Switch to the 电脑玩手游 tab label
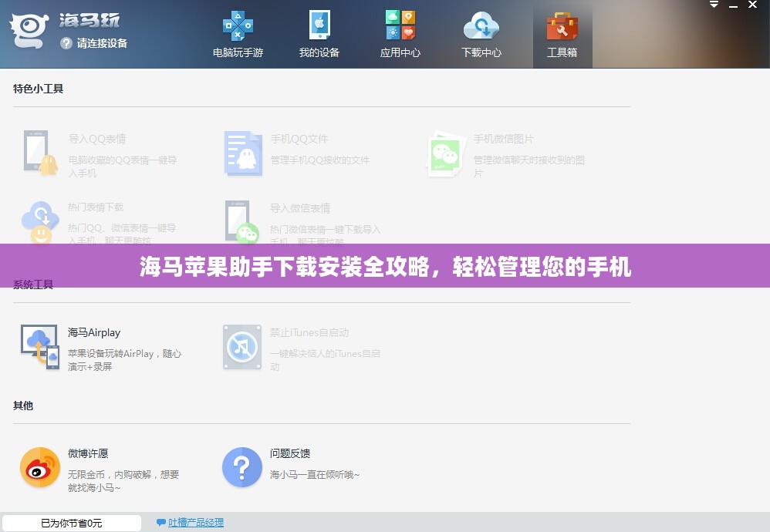 tap(238, 52)
